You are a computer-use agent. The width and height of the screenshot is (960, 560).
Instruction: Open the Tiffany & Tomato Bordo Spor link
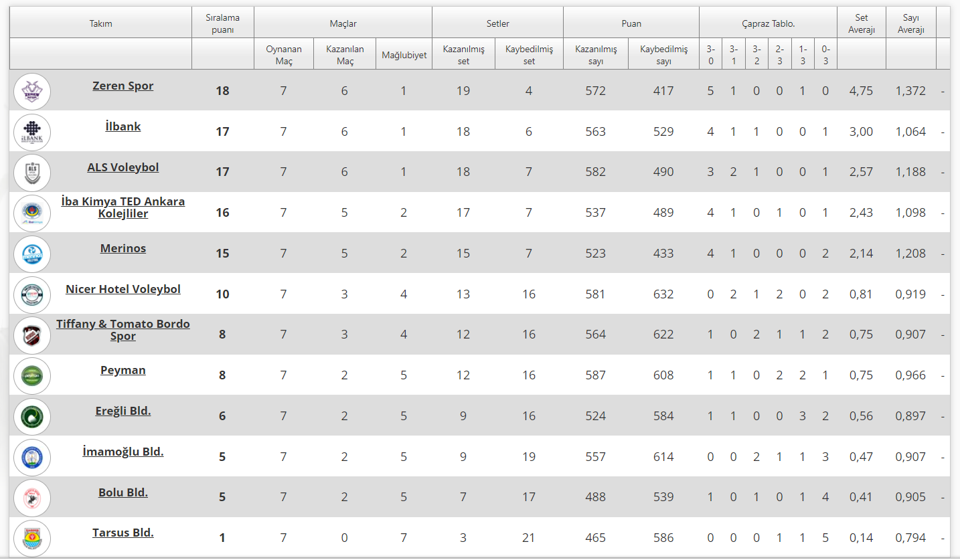pos(123,330)
